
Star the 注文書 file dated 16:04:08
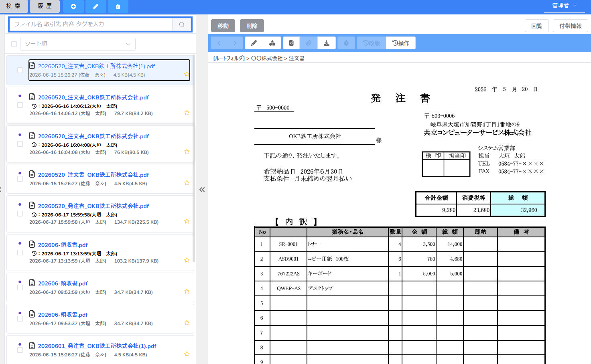coord(187,152)
